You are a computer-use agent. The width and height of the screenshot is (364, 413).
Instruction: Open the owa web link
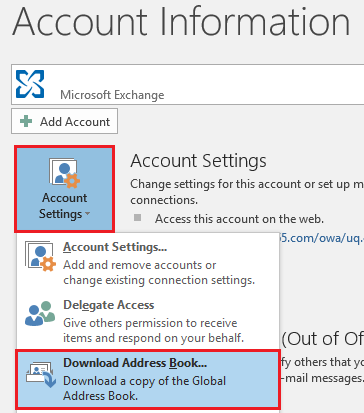pos(321,238)
